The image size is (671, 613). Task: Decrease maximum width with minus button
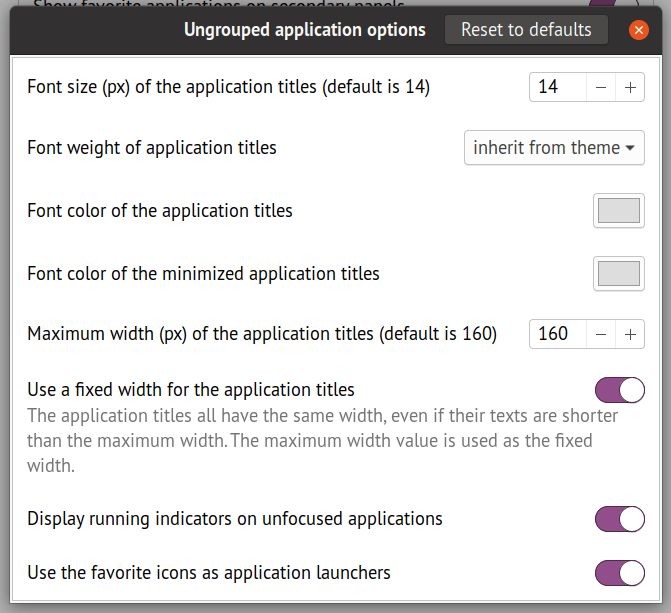[x=601, y=334]
